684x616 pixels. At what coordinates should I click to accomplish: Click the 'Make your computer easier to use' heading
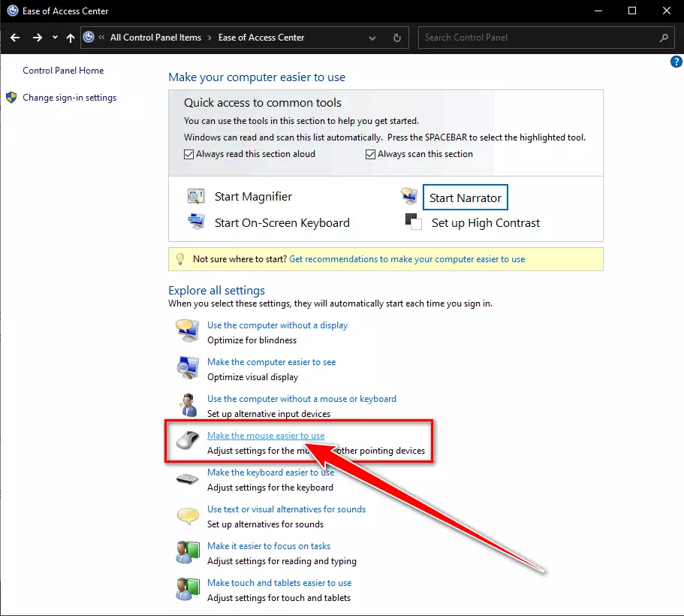(257, 77)
